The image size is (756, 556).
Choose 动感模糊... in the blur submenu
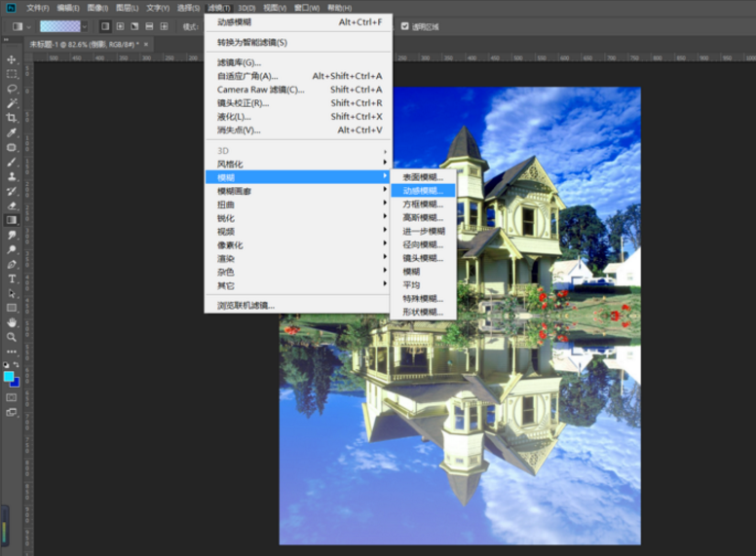click(x=423, y=191)
